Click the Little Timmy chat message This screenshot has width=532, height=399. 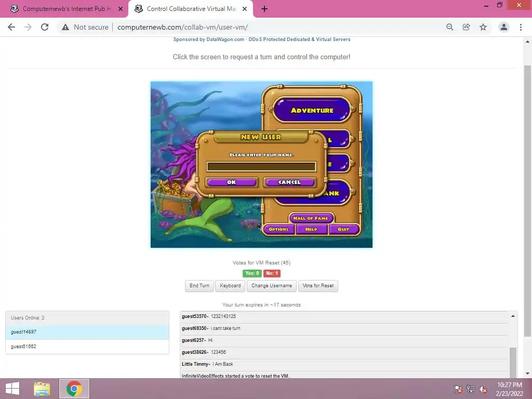(x=344, y=364)
